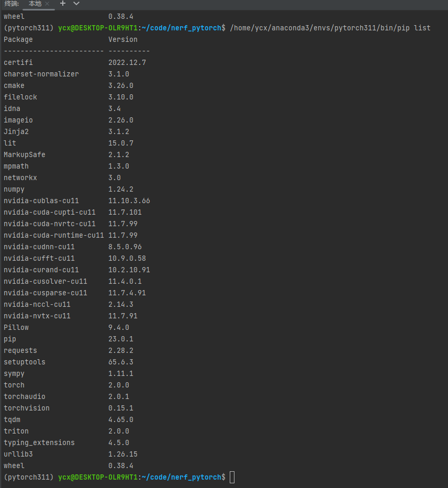Click the 终端 panel label
Screen dimensions: 448x488
tap(12, 4)
